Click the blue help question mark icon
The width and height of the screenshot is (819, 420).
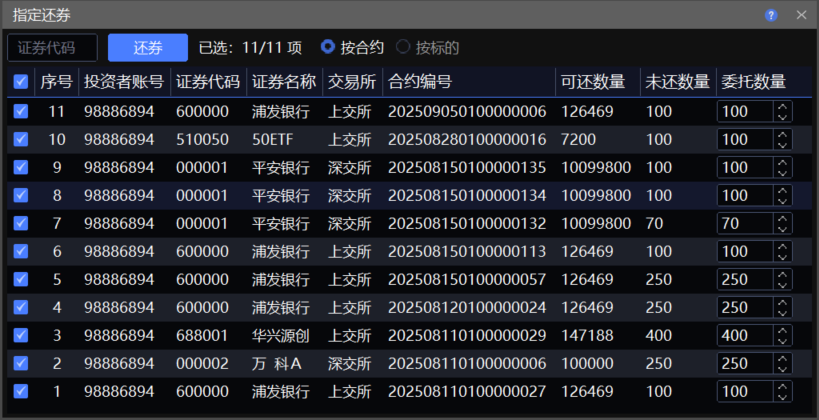point(771,15)
